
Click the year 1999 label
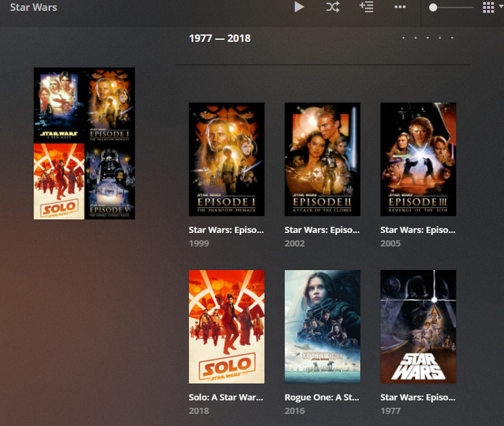(199, 243)
